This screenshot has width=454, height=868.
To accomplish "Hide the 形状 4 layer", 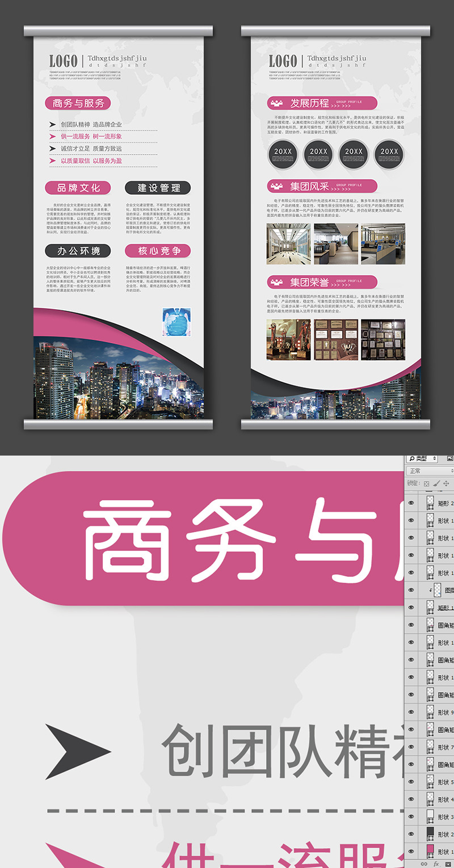I will tap(411, 799).
